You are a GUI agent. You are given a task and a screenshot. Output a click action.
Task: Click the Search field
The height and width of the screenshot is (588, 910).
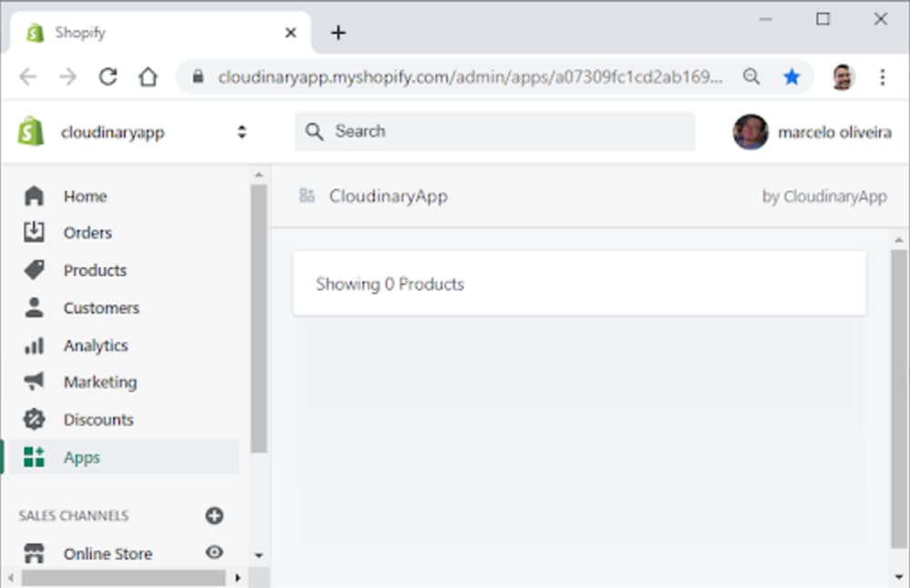coord(494,131)
